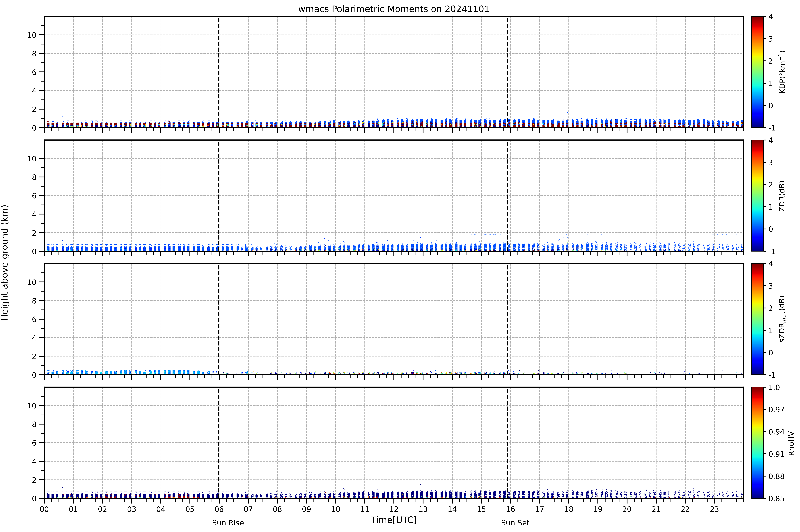Click the 23 hour tick label
Image resolution: width=800 pixels, height=532 pixels.
pos(714,509)
